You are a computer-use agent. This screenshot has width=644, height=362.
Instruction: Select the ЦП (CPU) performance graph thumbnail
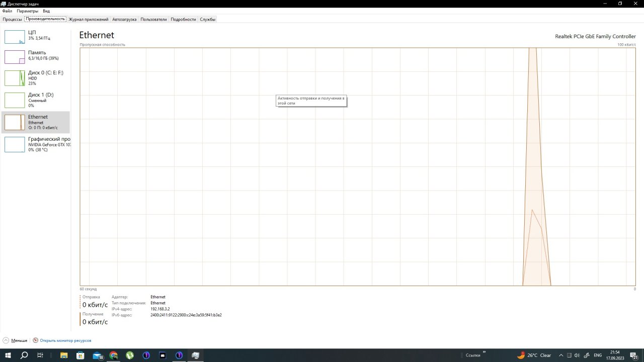coord(15,37)
